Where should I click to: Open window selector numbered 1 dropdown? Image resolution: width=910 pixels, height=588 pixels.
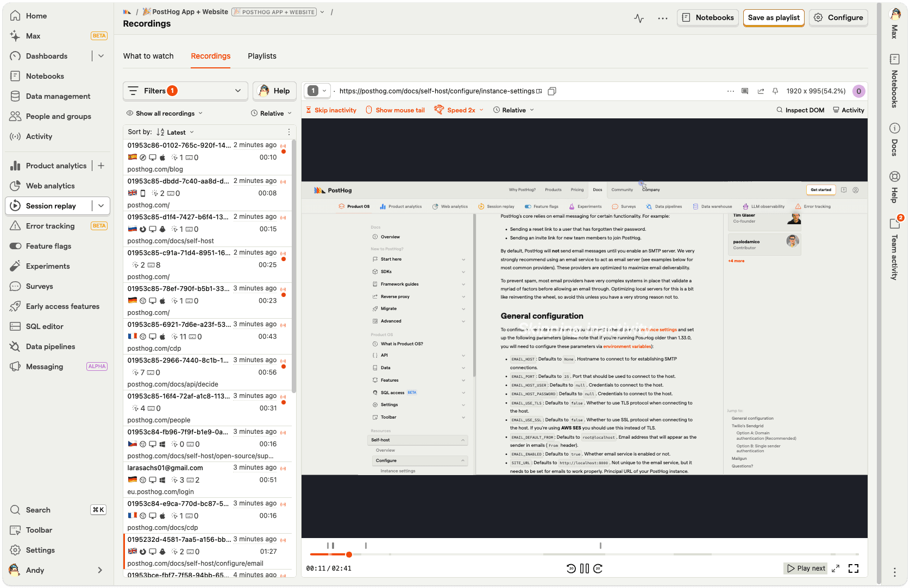click(x=317, y=91)
